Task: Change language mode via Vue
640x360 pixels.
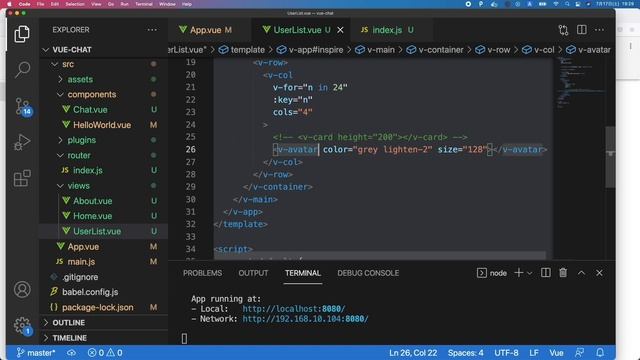Action: (x=556, y=353)
